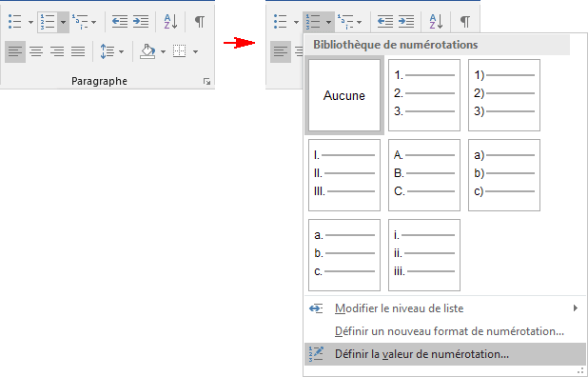Click multilevel list icon in left Paragraphe panel
Screen dimensions: 588x377
click(80, 22)
